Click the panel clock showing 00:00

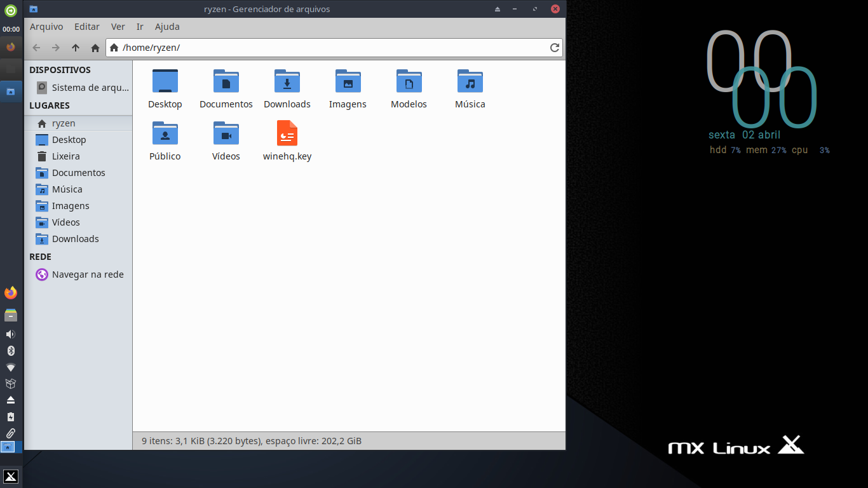pyautogui.click(x=11, y=29)
